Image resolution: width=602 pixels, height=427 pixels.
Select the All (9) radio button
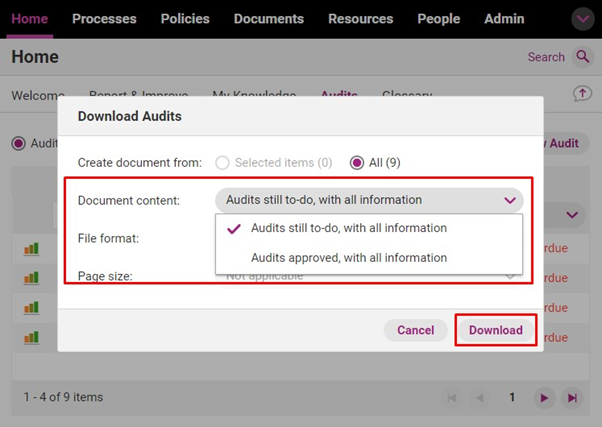[357, 162]
